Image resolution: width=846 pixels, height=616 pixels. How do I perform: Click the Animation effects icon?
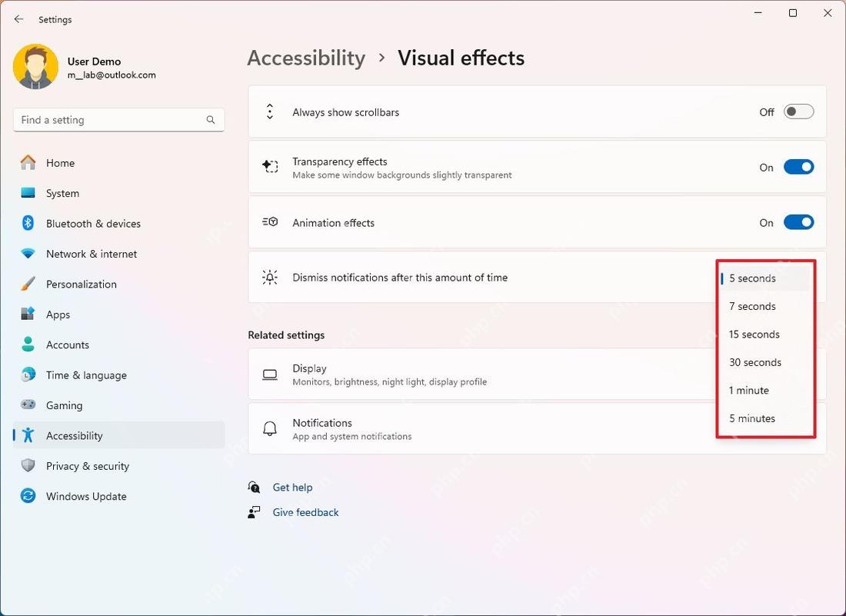point(270,222)
